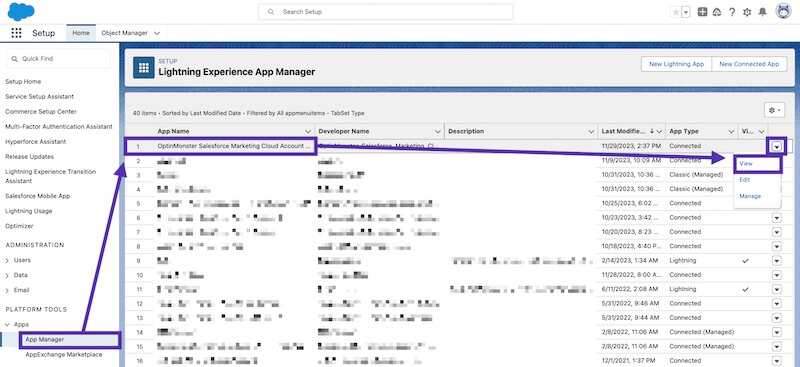Click the Salesforce cloud logo

tap(21, 11)
